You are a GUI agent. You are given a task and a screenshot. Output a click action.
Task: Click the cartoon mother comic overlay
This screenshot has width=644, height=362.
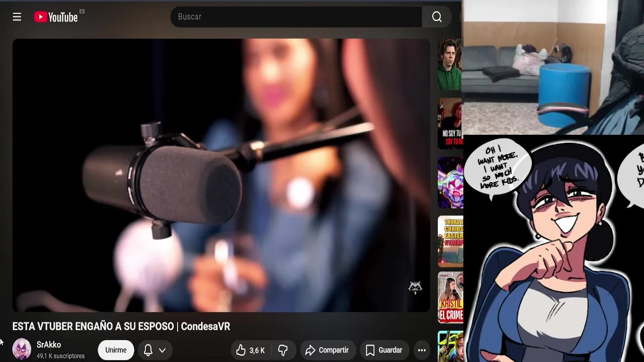click(553, 248)
